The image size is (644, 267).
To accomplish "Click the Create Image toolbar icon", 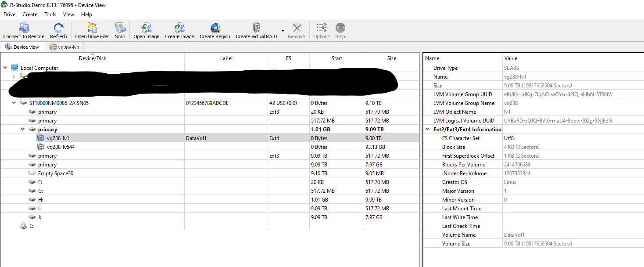I will pos(179,29).
